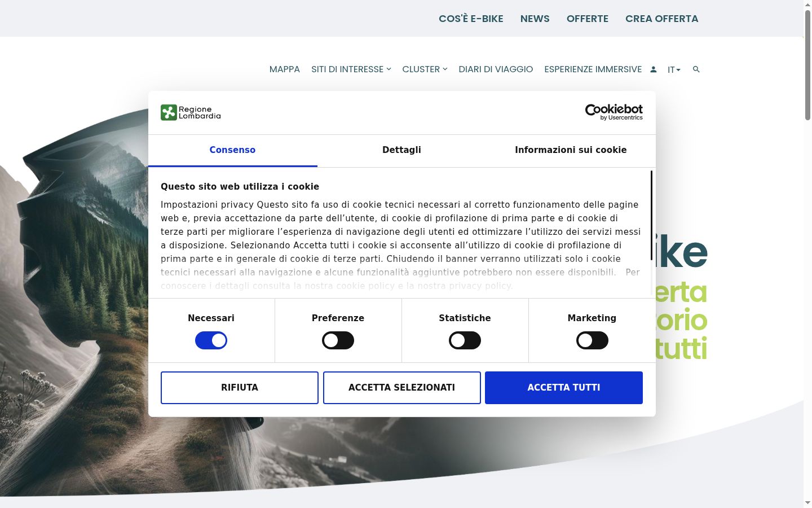Click the page vertical scrollbar thumb
Viewport: 812px width, 508px height.
click(x=807, y=65)
